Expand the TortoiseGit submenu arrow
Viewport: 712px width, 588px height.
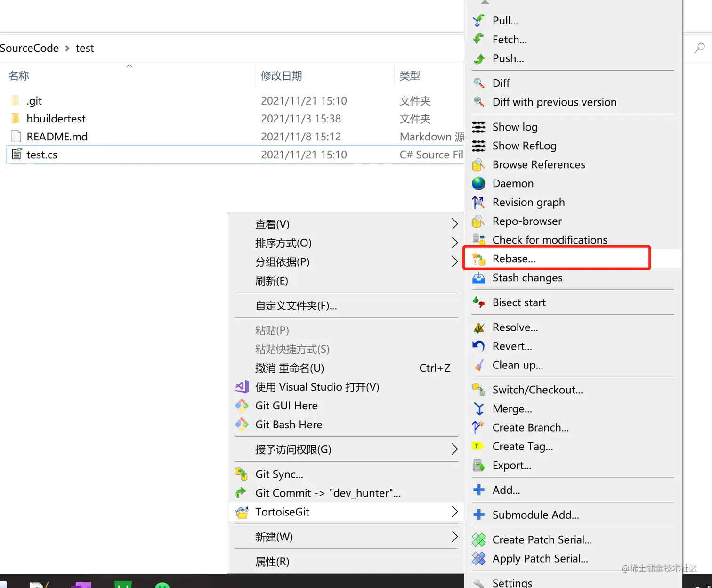coord(454,512)
